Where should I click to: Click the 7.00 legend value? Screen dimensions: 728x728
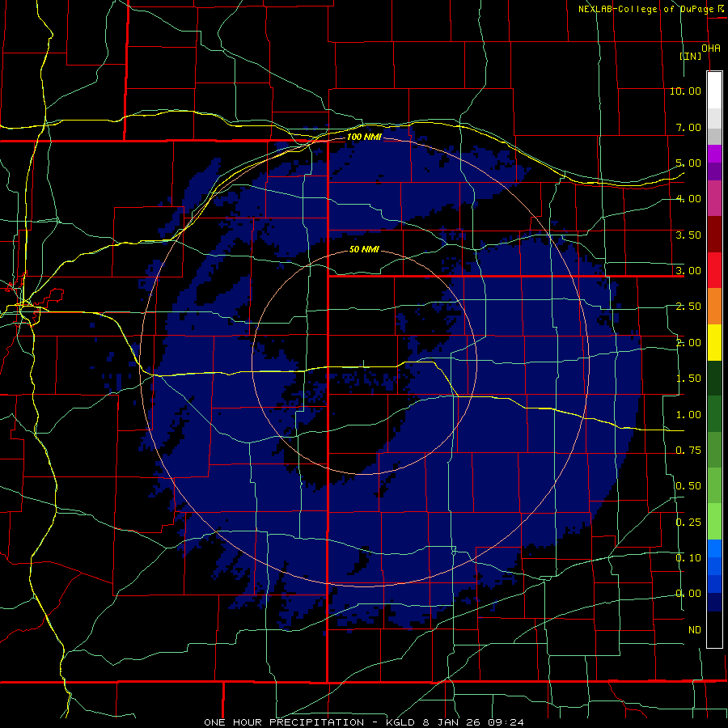click(688, 127)
